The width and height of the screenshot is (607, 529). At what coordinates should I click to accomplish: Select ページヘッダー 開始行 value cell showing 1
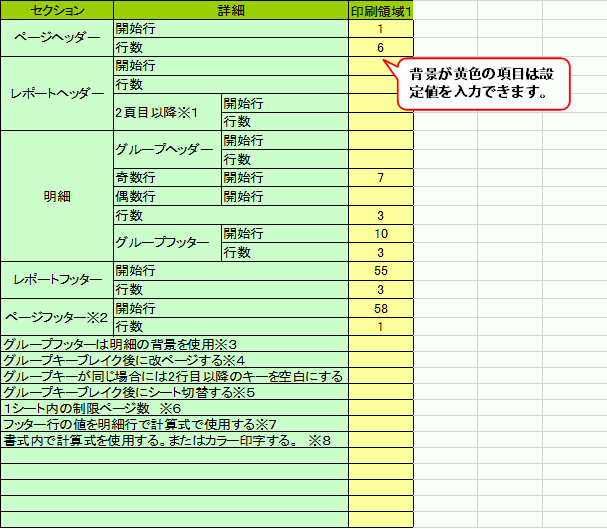click(381, 29)
